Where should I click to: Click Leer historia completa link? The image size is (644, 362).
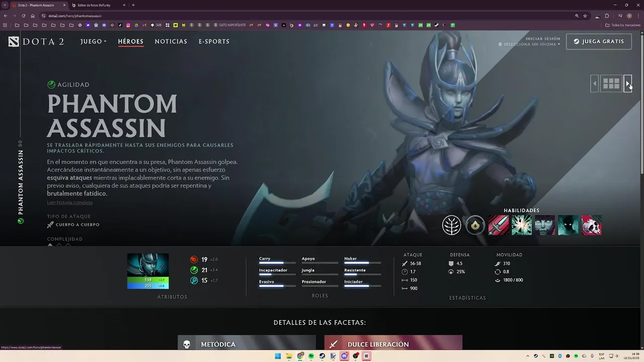[70, 203]
